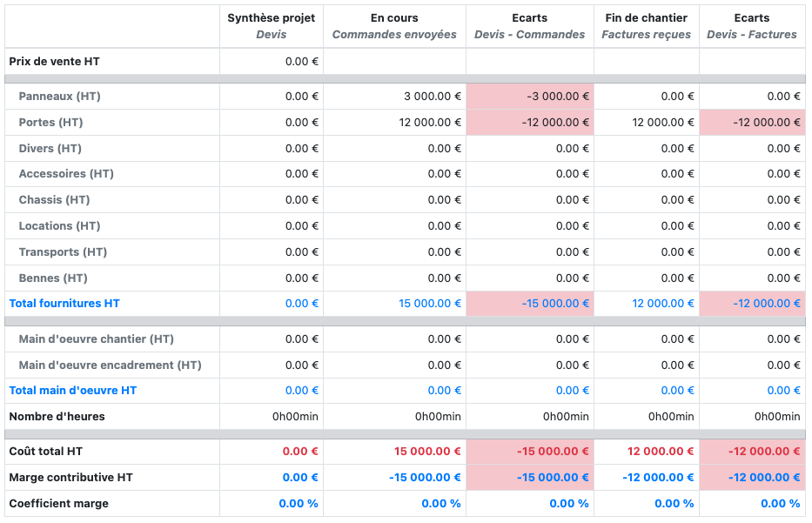The image size is (812, 523).
Task: Select the En cours Commandes envoyées header
Action: coord(394,26)
